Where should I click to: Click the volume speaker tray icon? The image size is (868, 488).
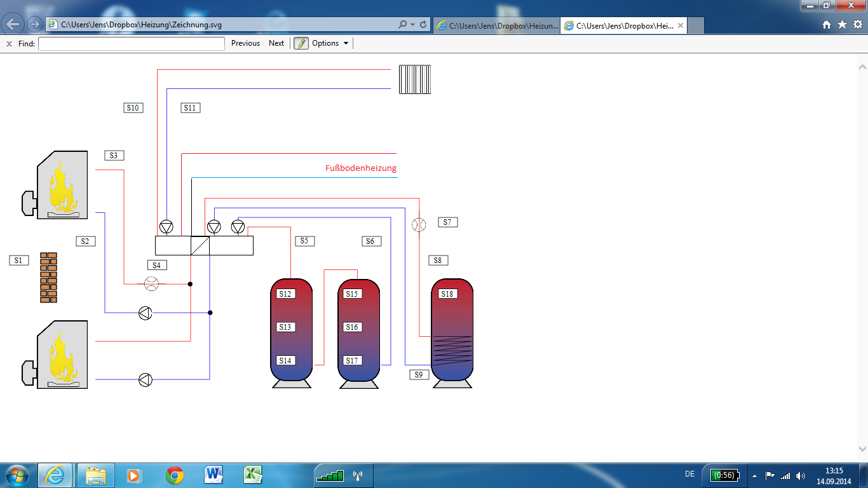[801, 475]
